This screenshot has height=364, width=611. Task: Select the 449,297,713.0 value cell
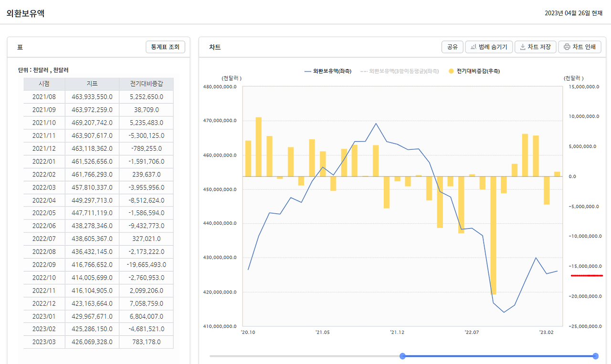click(x=92, y=200)
